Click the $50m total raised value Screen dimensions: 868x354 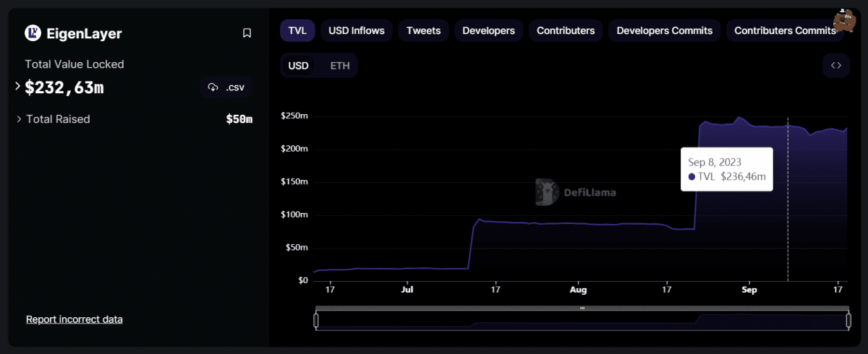[239, 119]
